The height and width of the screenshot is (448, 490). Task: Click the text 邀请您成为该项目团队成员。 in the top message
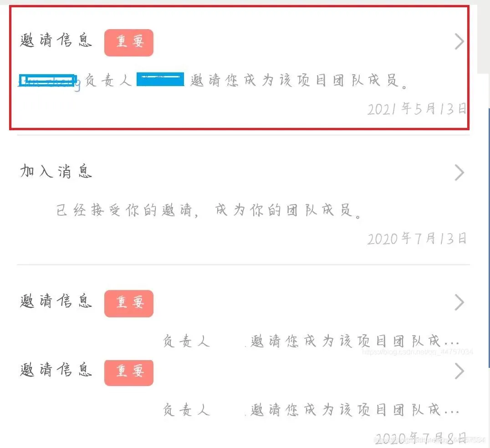(x=299, y=81)
